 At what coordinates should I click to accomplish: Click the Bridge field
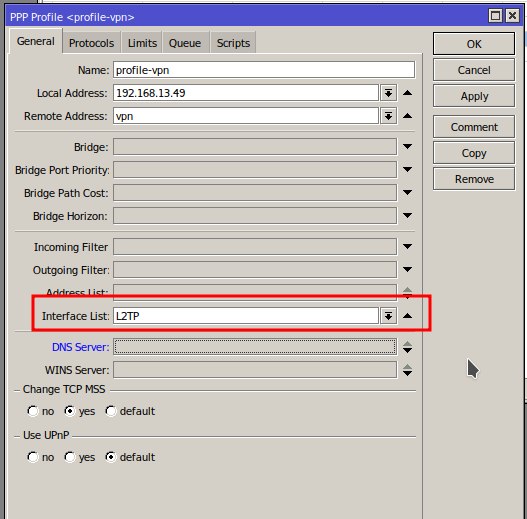pos(255,147)
